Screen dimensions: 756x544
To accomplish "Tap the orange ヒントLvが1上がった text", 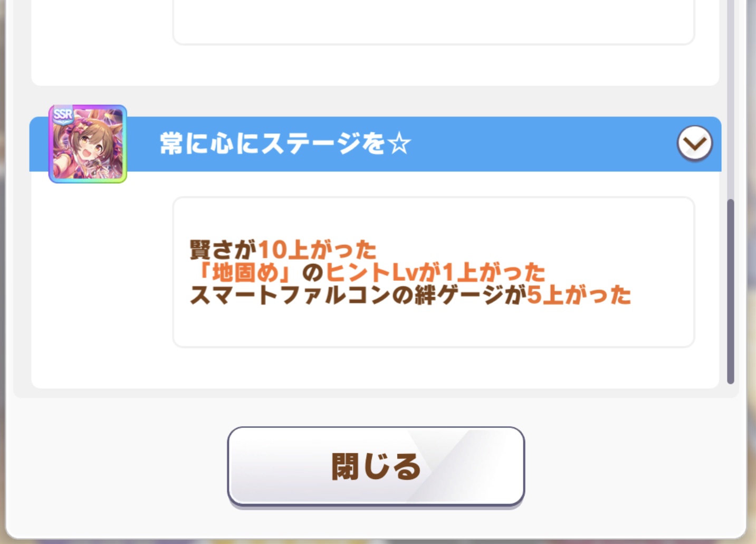I will [435, 272].
